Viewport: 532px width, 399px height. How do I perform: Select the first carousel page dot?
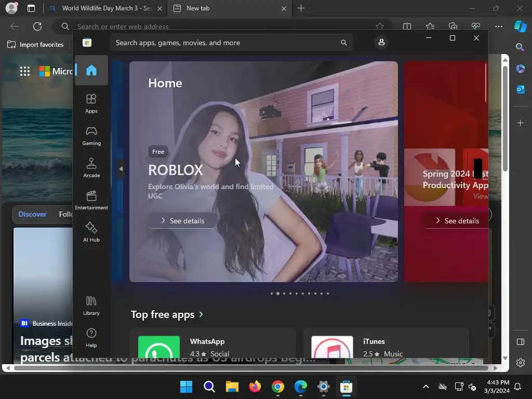pos(271,294)
